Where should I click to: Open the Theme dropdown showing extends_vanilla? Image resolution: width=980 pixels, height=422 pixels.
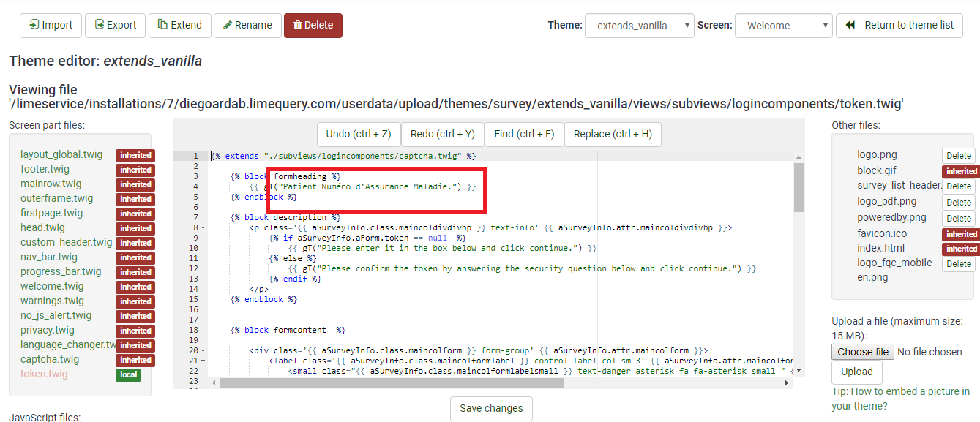(x=639, y=26)
